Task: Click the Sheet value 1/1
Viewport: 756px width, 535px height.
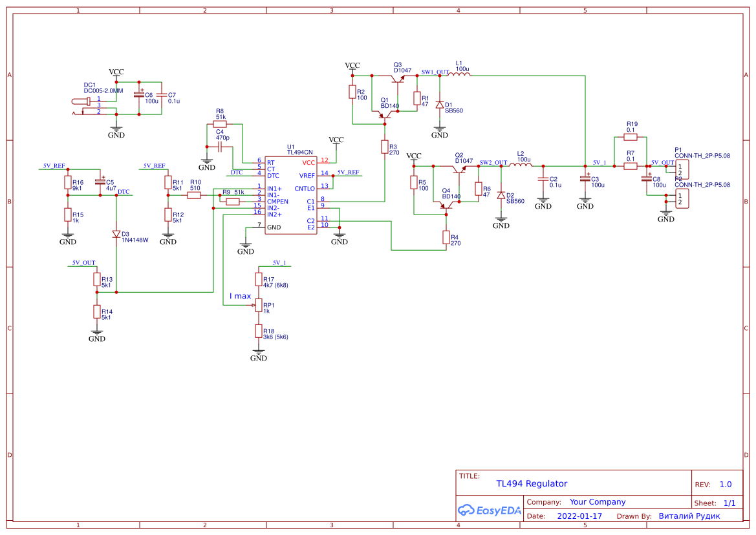Action: [x=729, y=503]
